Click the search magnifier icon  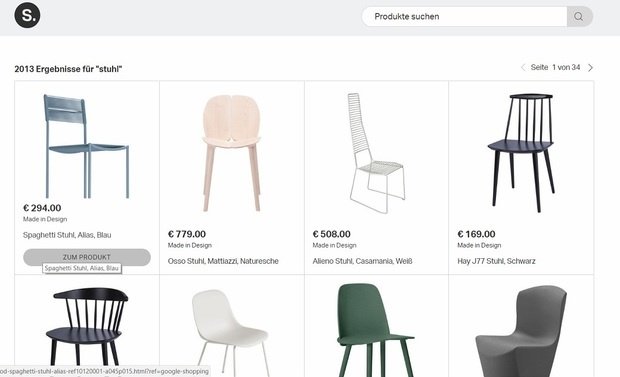(579, 17)
